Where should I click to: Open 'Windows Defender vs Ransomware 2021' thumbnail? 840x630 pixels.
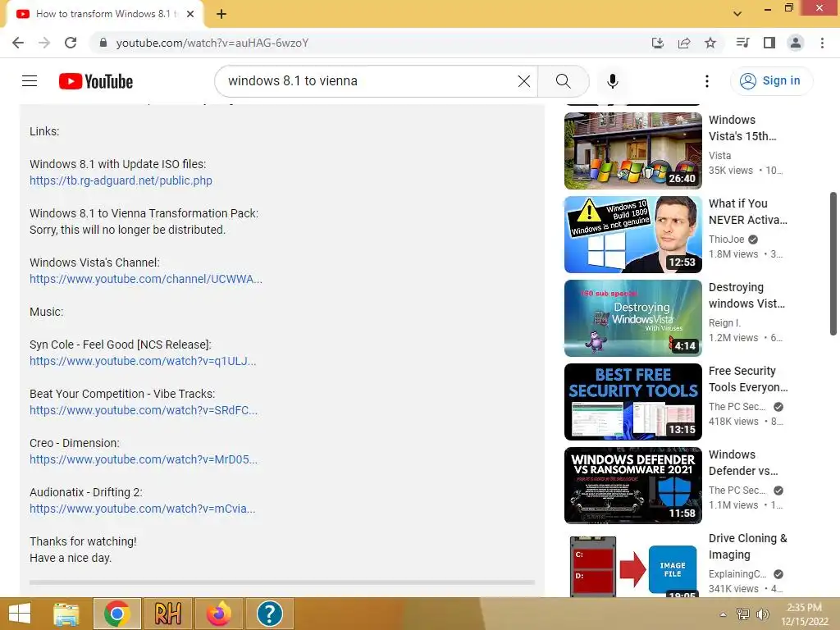pos(632,486)
